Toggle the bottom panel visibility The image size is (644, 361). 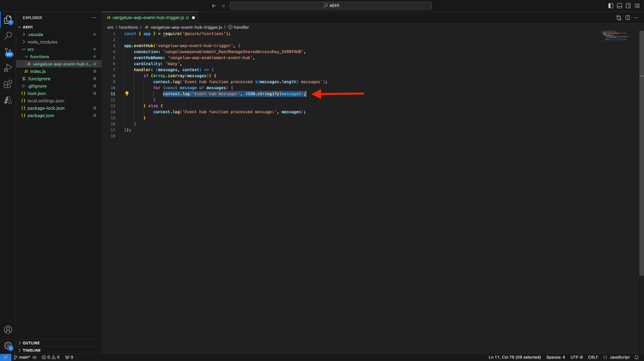click(619, 6)
